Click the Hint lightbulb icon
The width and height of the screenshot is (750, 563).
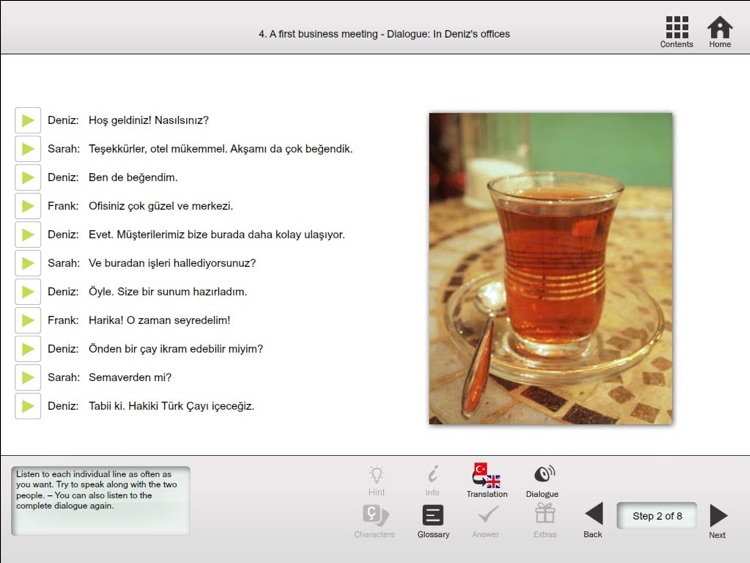click(376, 480)
